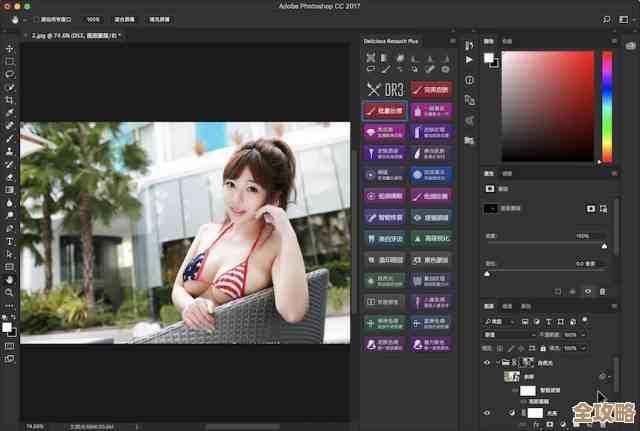Pick a color in the color field

[547, 106]
